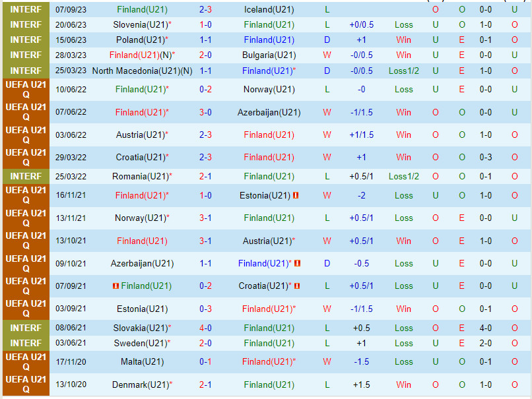Click INTERF label in the 07/09/23 row

pos(26,10)
